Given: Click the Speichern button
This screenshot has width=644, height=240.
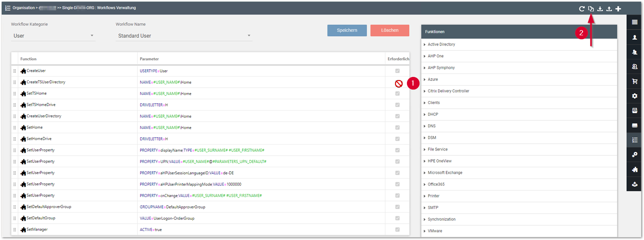Looking at the screenshot, I should [347, 31].
